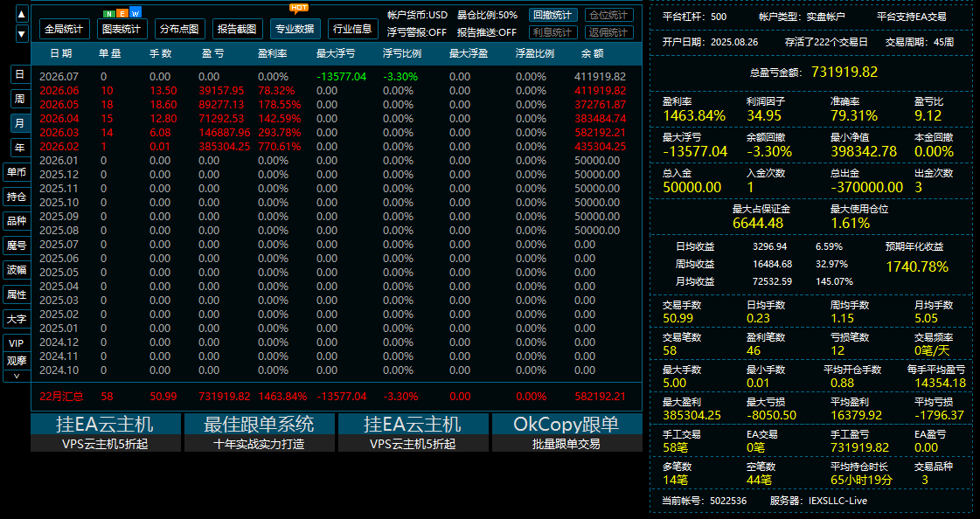This screenshot has height=519, width=980.
Task: Click the 手数 column header
Action: coord(160,53)
